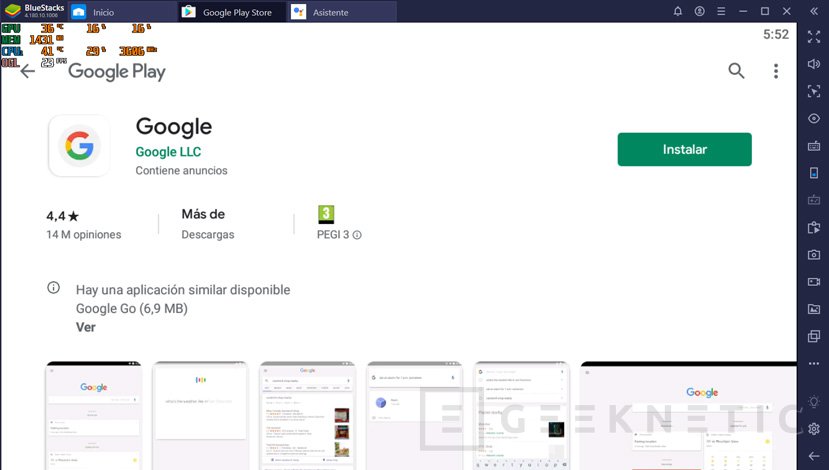The width and height of the screenshot is (829, 470).
Task: Take a screenshot with camera icon
Action: coord(813,254)
